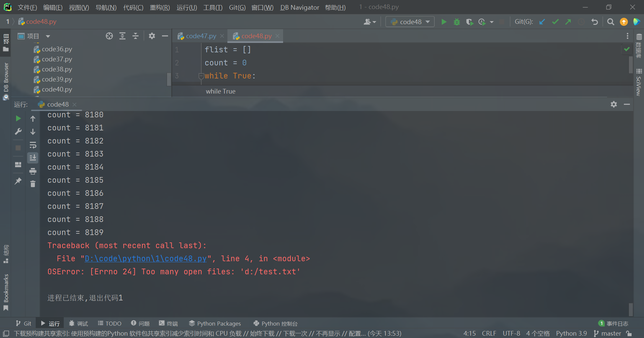Viewport: 644px width, 338px height.
Task: Open run panel settings gear
Action: click(x=614, y=104)
